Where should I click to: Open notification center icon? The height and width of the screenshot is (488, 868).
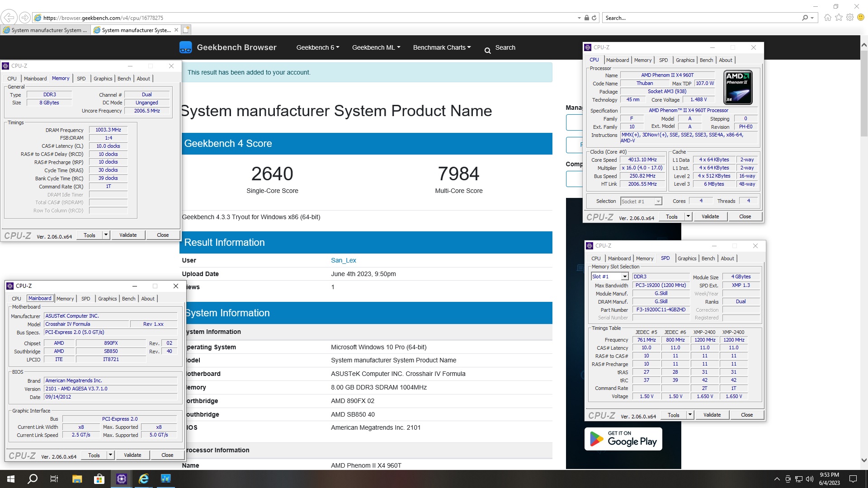click(x=853, y=479)
